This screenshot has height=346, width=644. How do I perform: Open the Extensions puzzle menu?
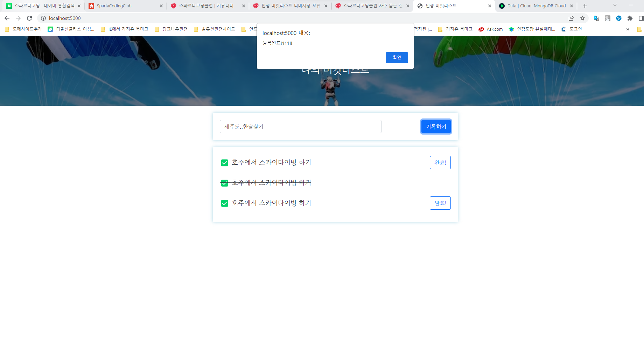tap(630, 18)
